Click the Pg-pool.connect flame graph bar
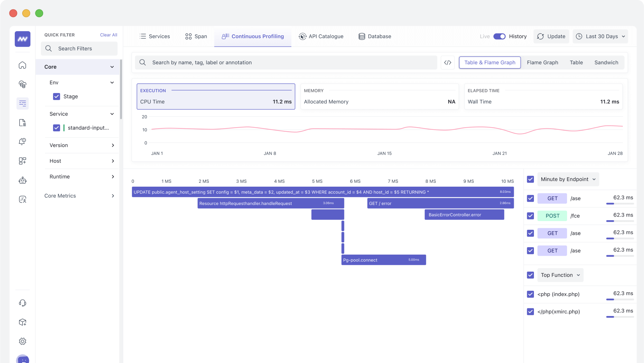644x363 pixels. (x=383, y=260)
